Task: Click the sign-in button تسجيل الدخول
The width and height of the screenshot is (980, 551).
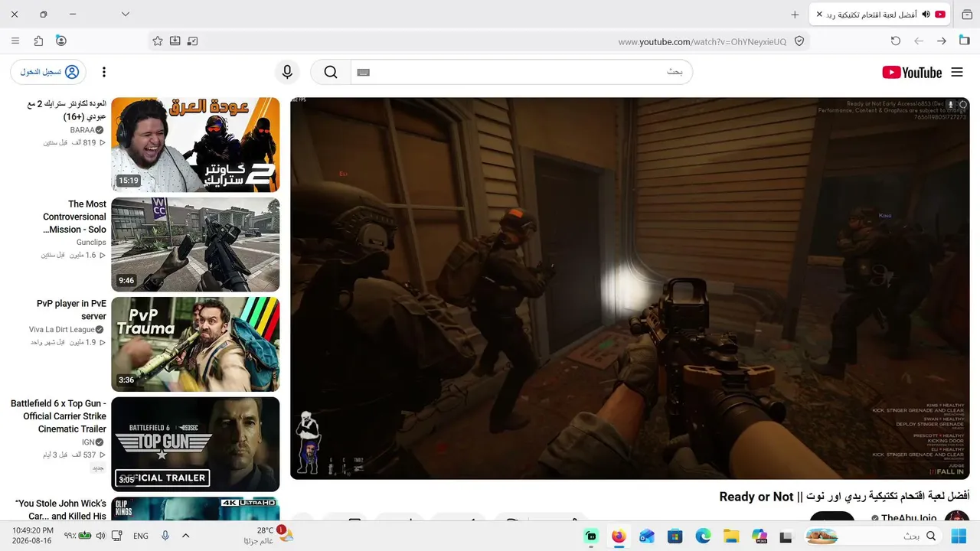Action: [48, 72]
